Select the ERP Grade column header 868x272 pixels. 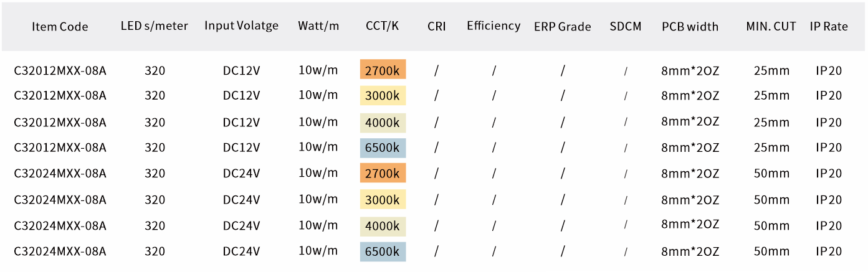pos(562,27)
